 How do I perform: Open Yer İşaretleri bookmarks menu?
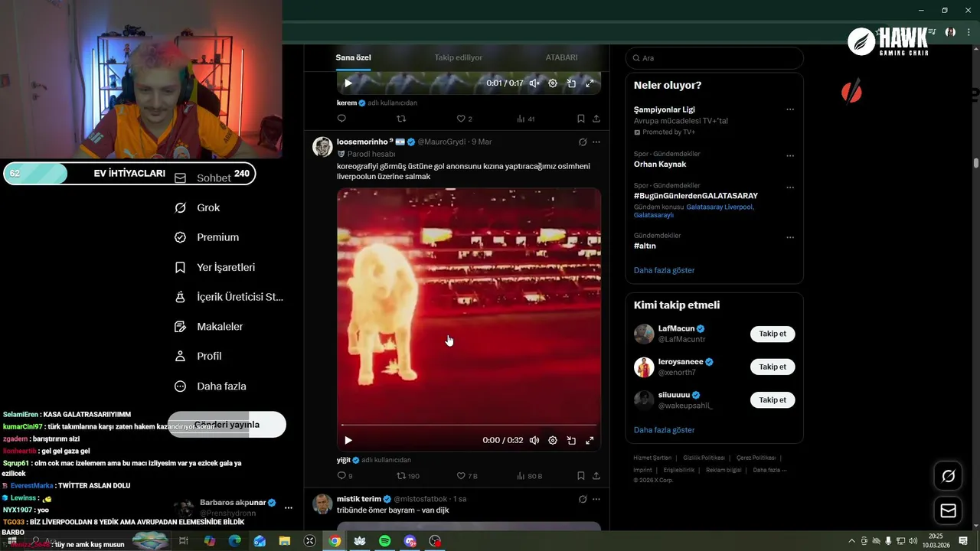click(215, 267)
